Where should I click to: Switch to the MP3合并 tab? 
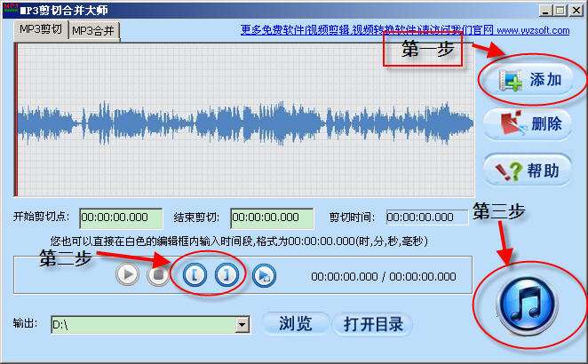[93, 30]
